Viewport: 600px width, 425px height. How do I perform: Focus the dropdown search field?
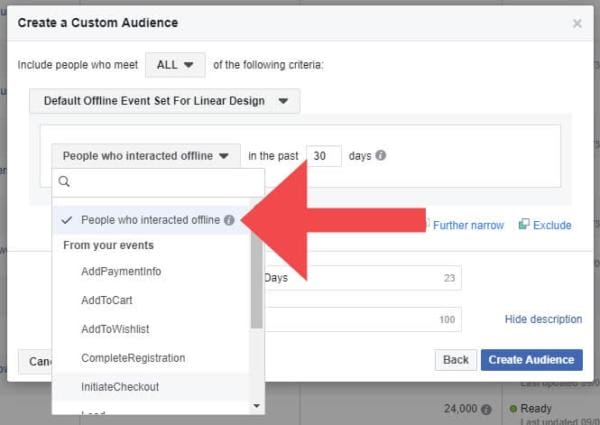click(158, 182)
